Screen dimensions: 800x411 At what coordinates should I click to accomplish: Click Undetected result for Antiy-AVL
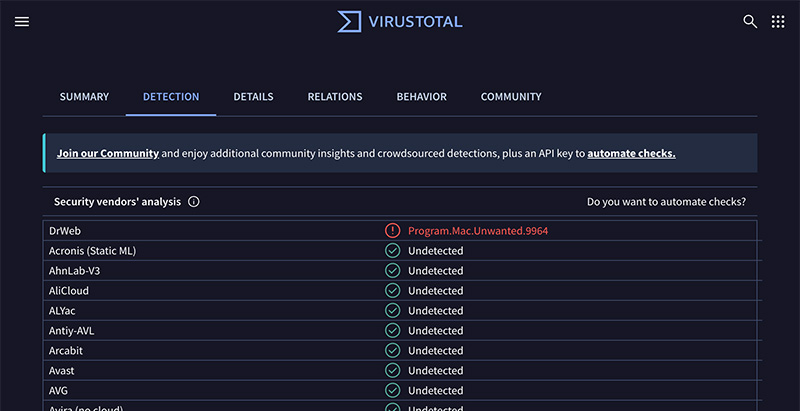(436, 330)
